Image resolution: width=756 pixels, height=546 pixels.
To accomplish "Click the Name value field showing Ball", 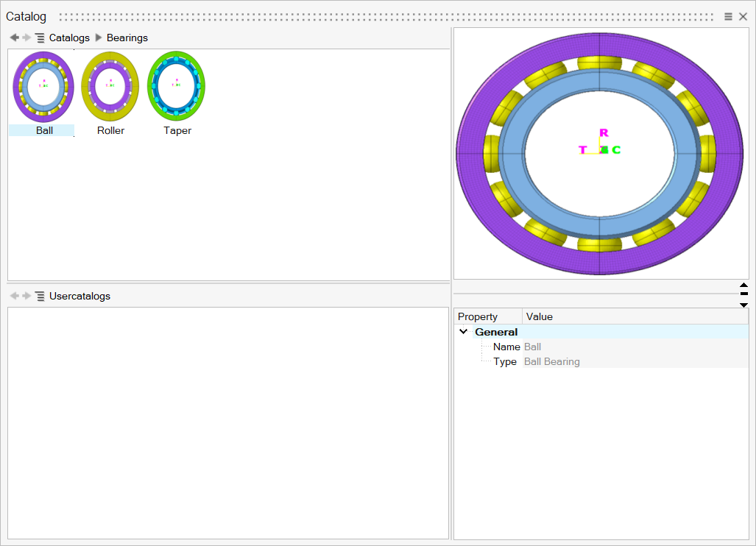I will pos(533,347).
